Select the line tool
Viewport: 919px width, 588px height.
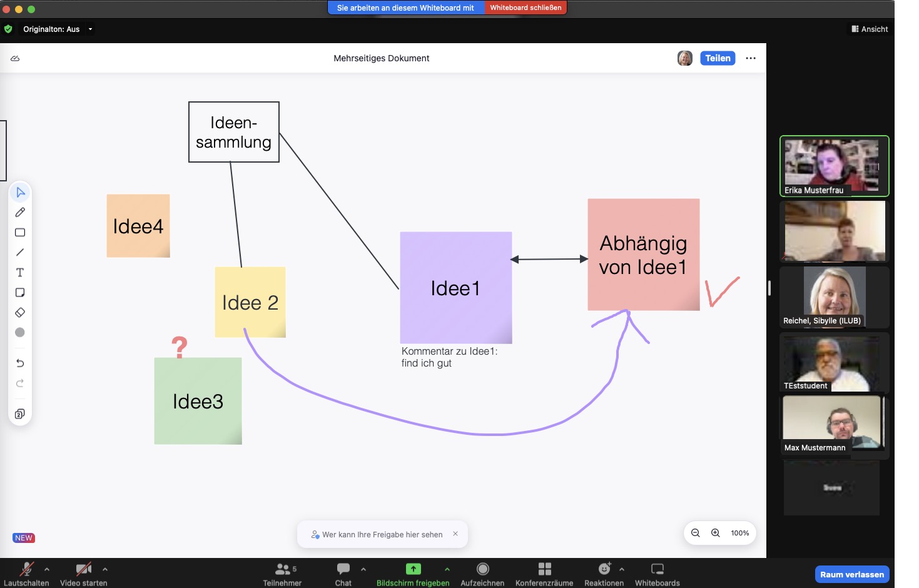[x=20, y=253]
